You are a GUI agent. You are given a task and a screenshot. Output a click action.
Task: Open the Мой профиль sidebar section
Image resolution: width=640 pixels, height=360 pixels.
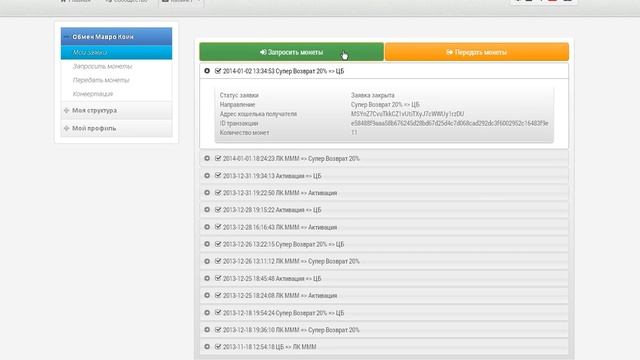tap(116, 128)
